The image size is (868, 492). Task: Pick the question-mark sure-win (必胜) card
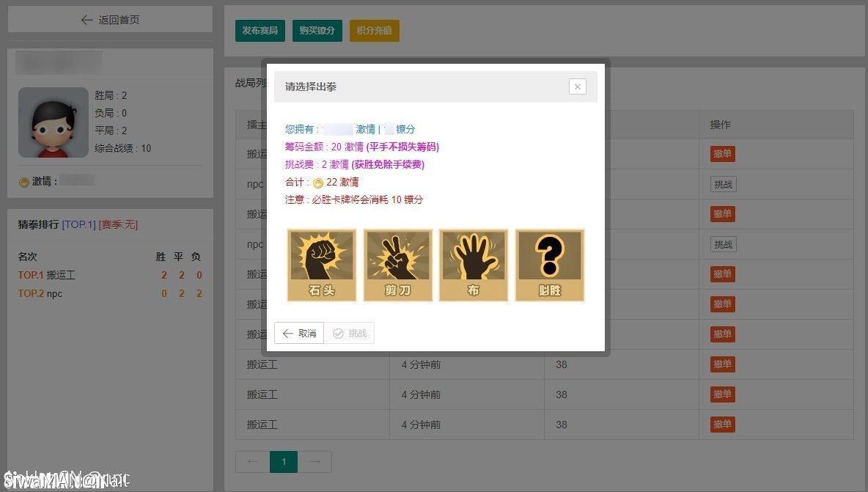pos(550,265)
